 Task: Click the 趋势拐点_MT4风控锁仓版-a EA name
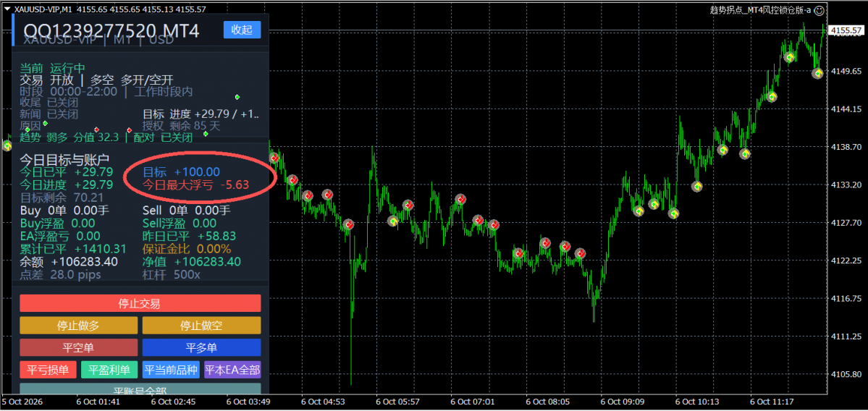tap(761, 10)
